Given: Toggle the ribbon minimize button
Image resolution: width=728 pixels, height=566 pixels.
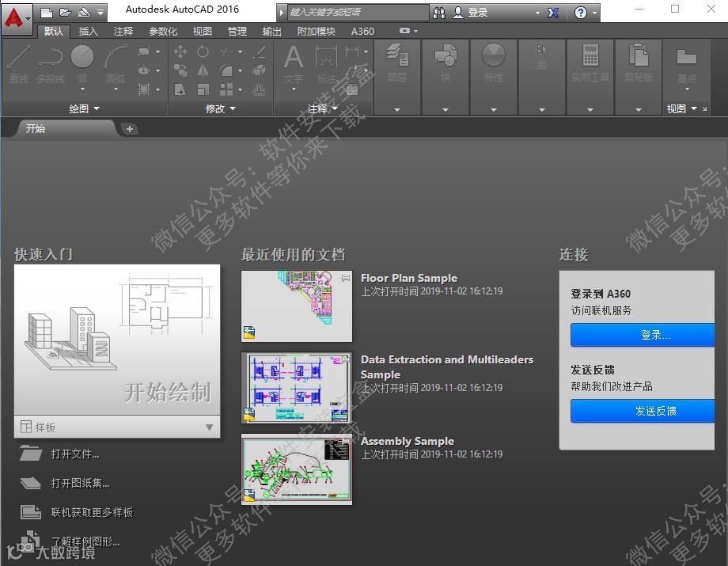Looking at the screenshot, I should (405, 31).
